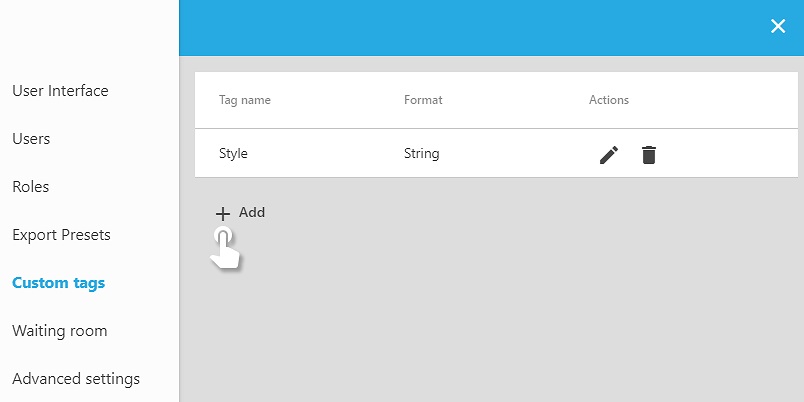Close the settings panel with X
804x402 pixels.
click(x=778, y=27)
